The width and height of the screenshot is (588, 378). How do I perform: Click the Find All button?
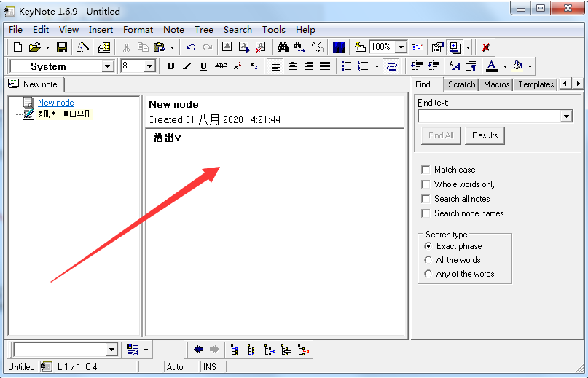click(441, 135)
